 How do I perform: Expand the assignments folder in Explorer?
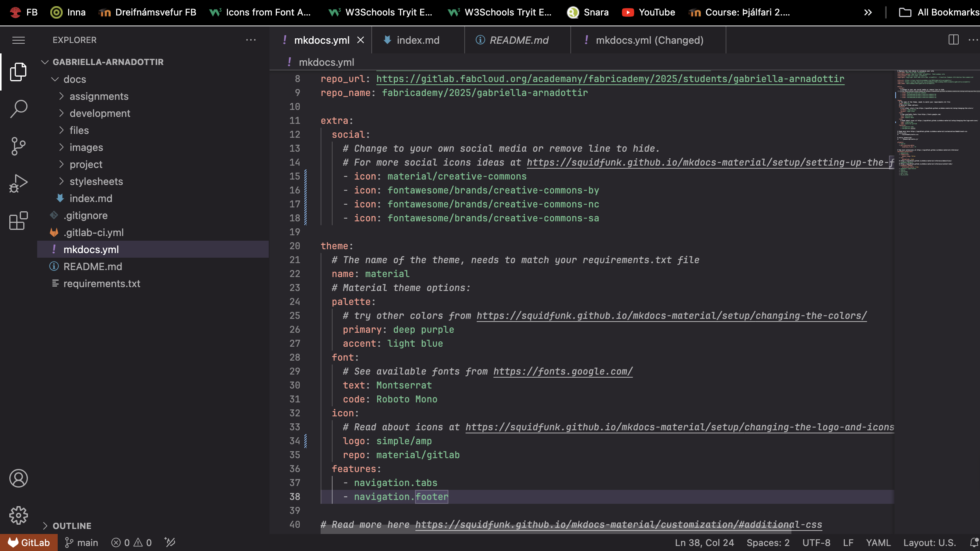(x=99, y=96)
